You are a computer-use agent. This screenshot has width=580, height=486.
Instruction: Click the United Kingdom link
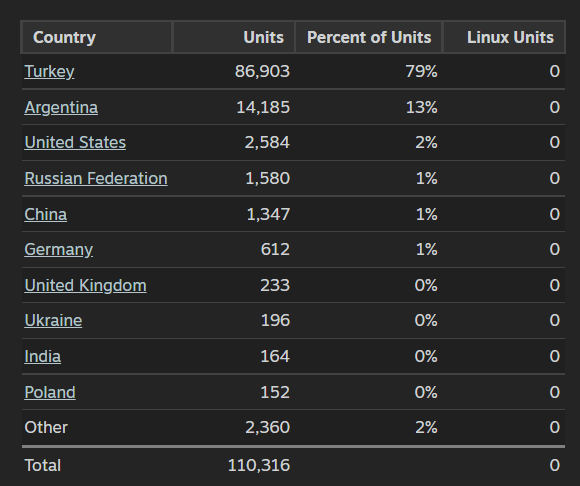pos(85,285)
